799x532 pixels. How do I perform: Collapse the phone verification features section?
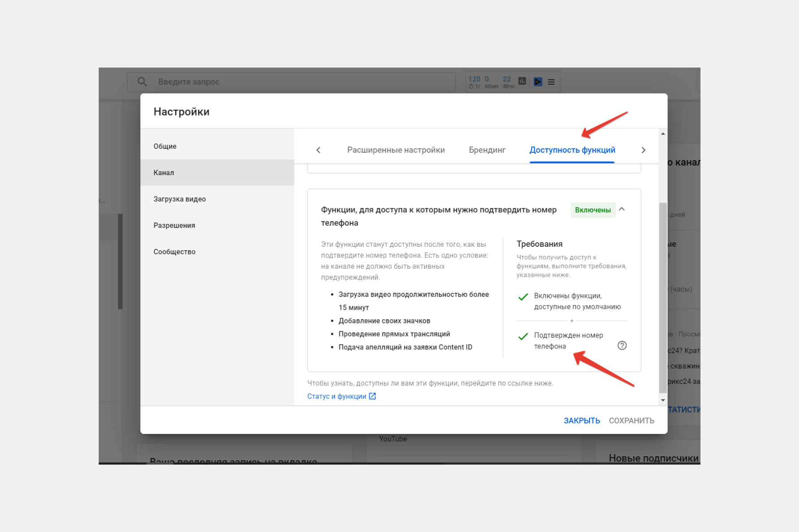click(x=622, y=210)
